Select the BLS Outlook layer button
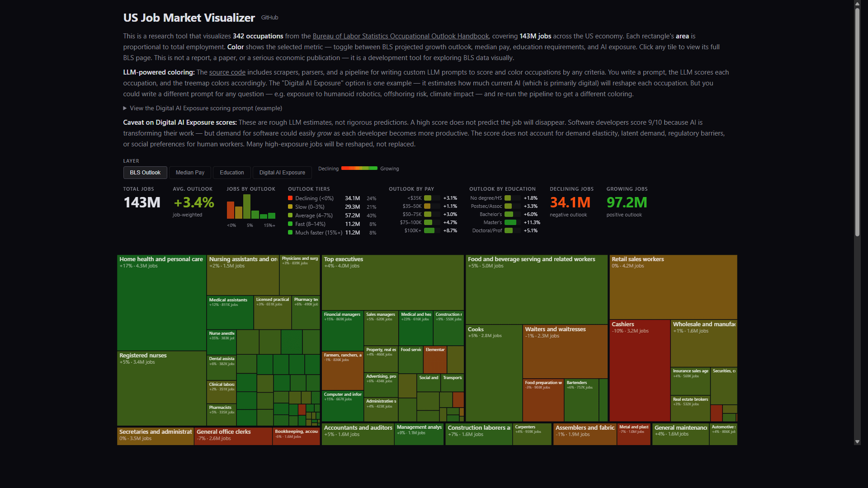The height and width of the screenshot is (488, 868). (x=145, y=173)
